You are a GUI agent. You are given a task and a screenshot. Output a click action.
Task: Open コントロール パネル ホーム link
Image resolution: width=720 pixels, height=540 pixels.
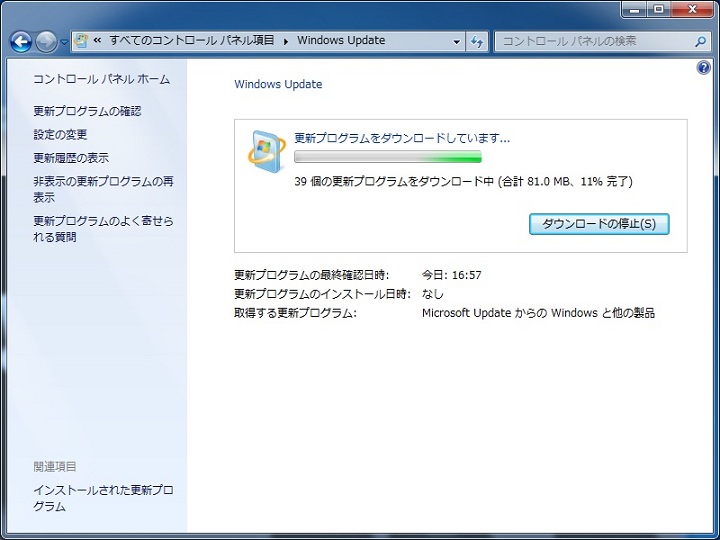click(x=101, y=79)
